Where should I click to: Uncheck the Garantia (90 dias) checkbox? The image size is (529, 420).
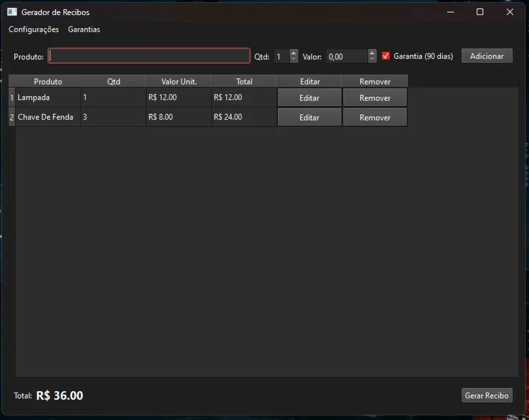[x=386, y=56]
